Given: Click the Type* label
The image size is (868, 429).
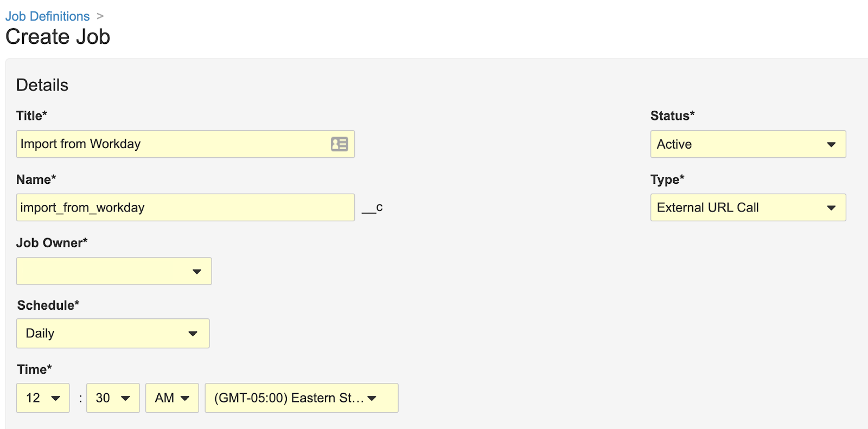Looking at the screenshot, I should [x=667, y=180].
